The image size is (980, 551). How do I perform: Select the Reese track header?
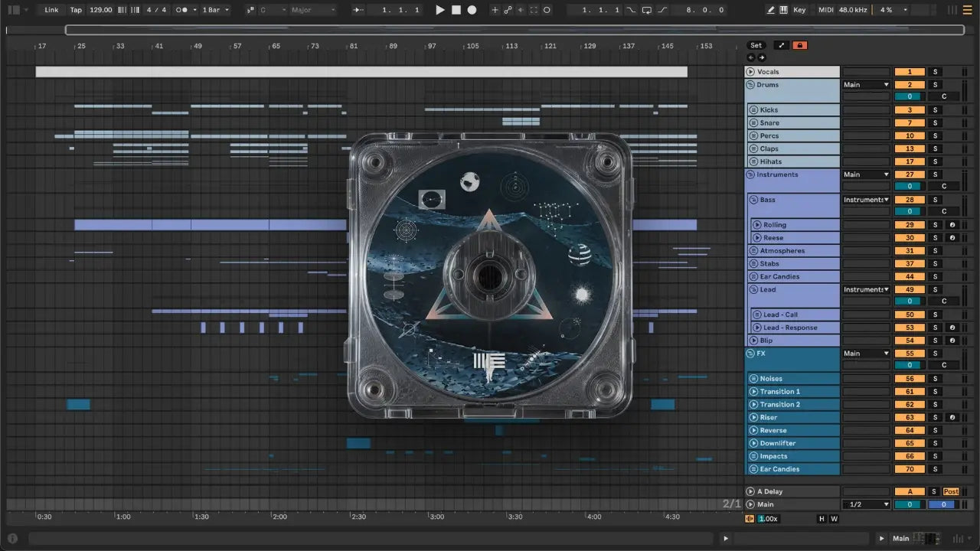tap(795, 238)
